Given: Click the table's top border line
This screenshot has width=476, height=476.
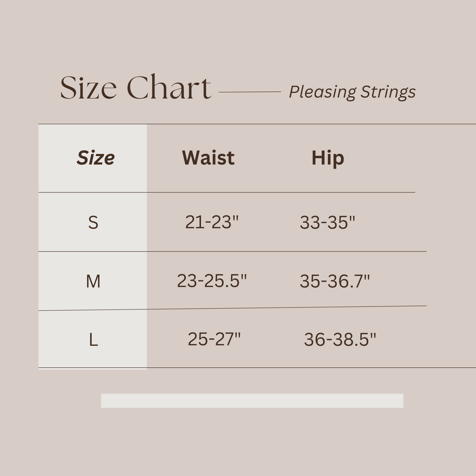Looking at the screenshot, I should pyautogui.click(x=257, y=124).
